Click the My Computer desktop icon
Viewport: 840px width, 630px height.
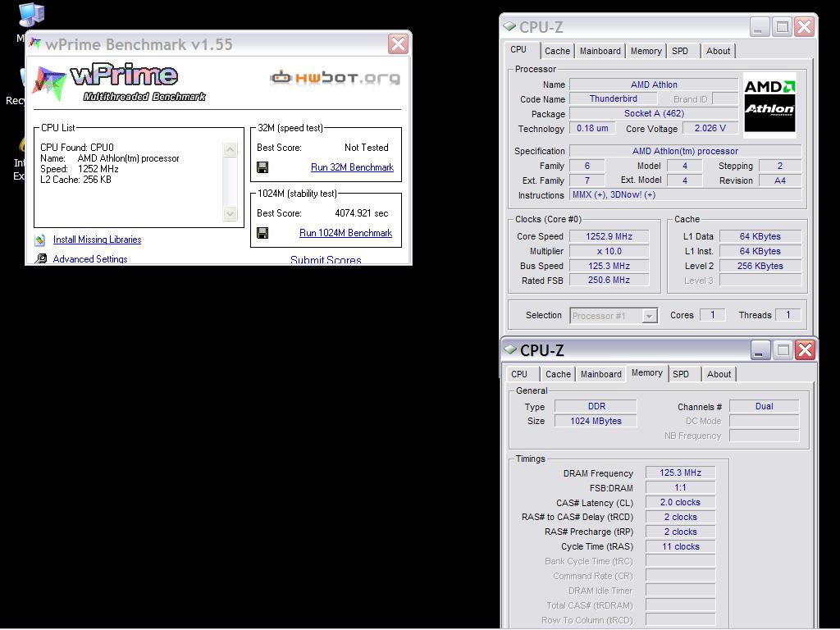point(31,15)
